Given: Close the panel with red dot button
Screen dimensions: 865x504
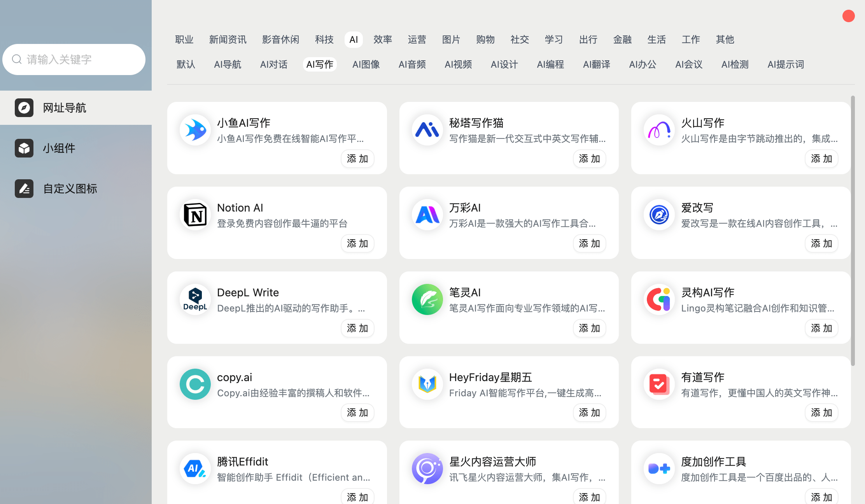Looking at the screenshot, I should point(848,16).
